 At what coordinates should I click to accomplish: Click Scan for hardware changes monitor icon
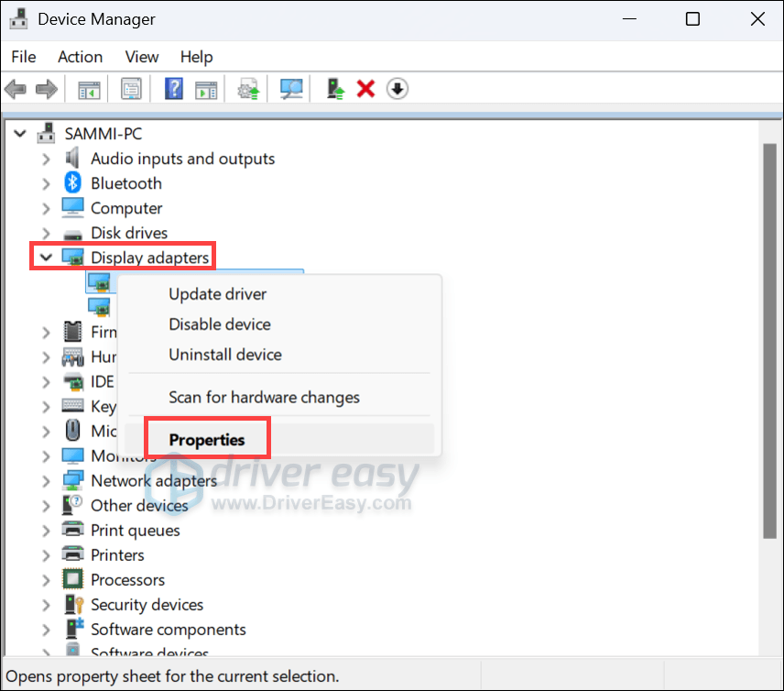tap(291, 89)
